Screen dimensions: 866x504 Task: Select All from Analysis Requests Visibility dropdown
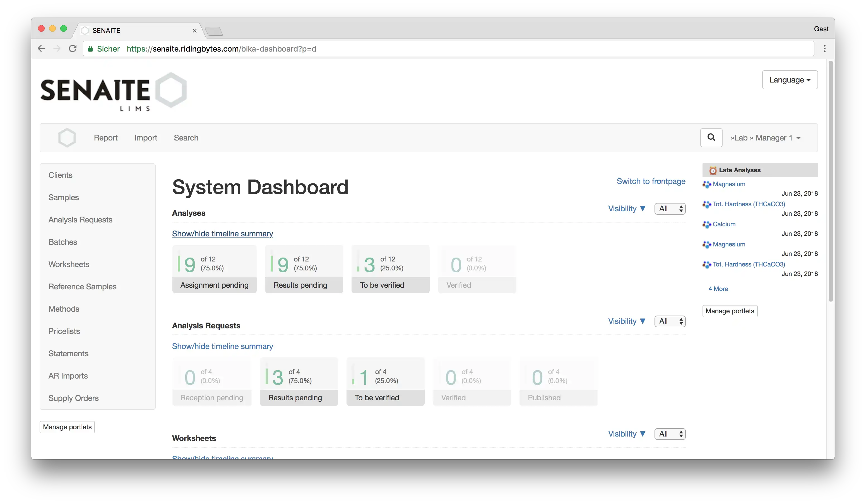tap(668, 321)
